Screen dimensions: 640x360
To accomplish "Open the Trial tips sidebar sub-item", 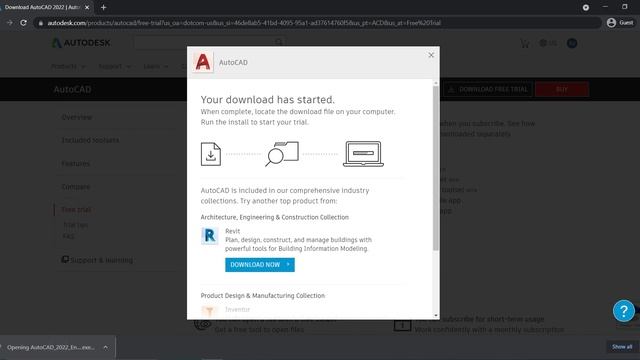I will (x=76, y=225).
